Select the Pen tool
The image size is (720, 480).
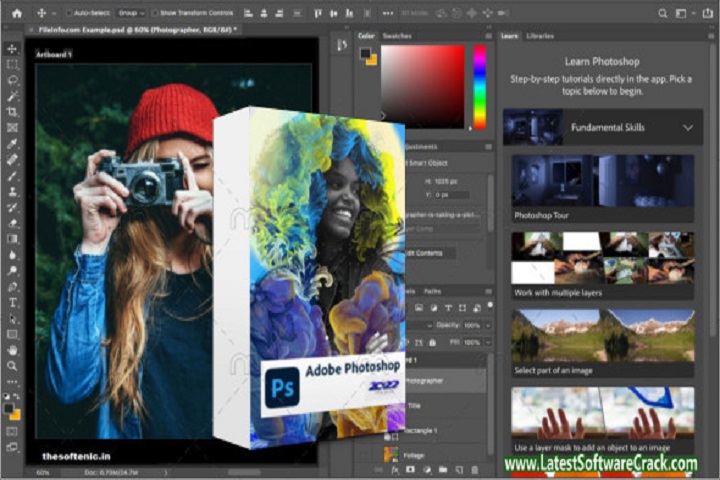pos(12,286)
